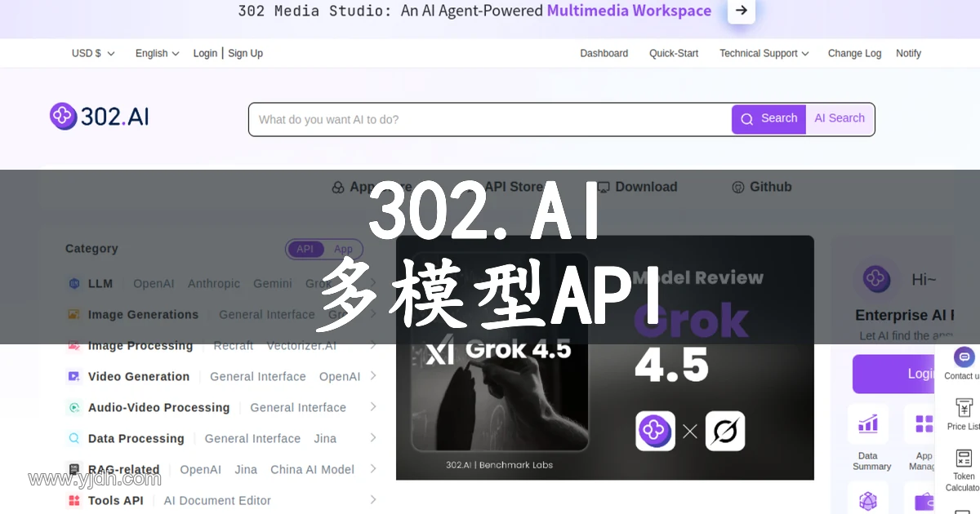980x514 pixels.
Task: Expand the Tools API row chevron
Action: coord(372,500)
